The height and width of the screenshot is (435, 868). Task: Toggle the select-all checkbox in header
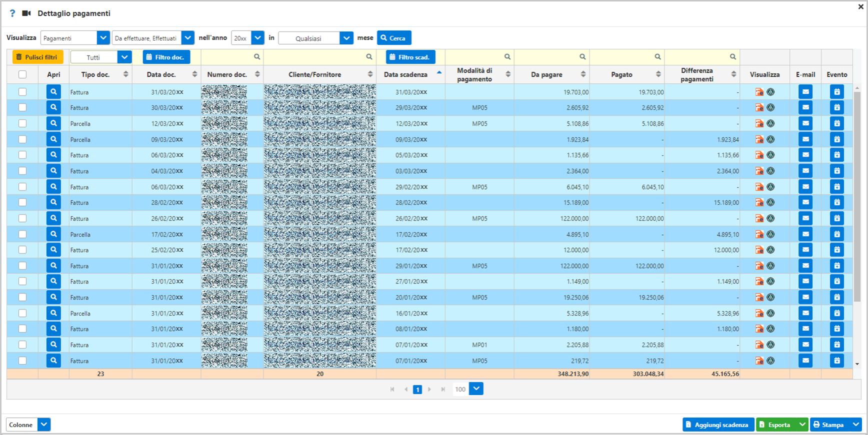click(x=22, y=74)
